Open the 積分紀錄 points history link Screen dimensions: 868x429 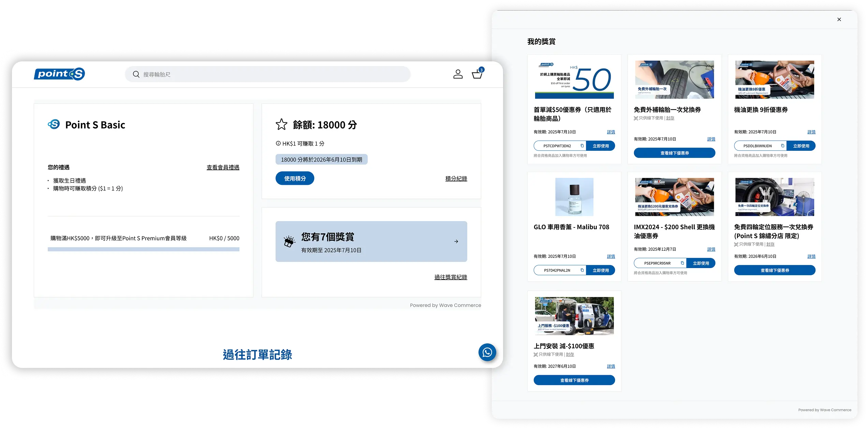click(456, 179)
